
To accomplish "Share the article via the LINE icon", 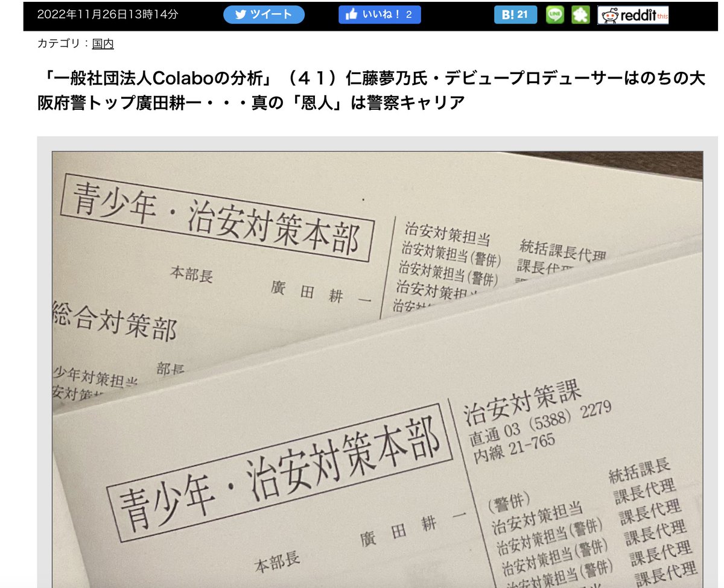I will (555, 14).
